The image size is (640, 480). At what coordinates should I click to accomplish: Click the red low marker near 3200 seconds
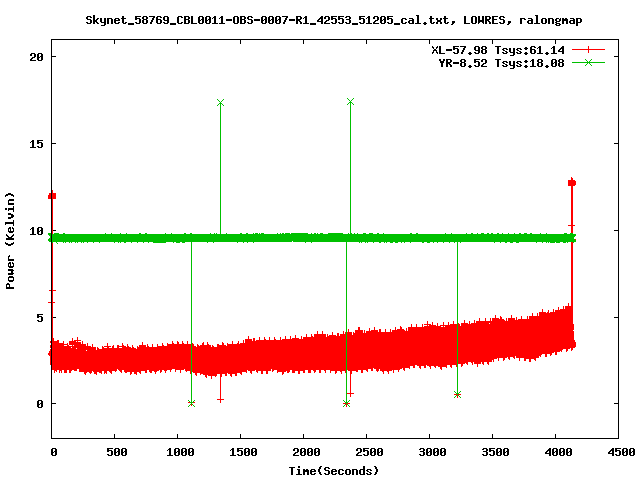(x=457, y=394)
